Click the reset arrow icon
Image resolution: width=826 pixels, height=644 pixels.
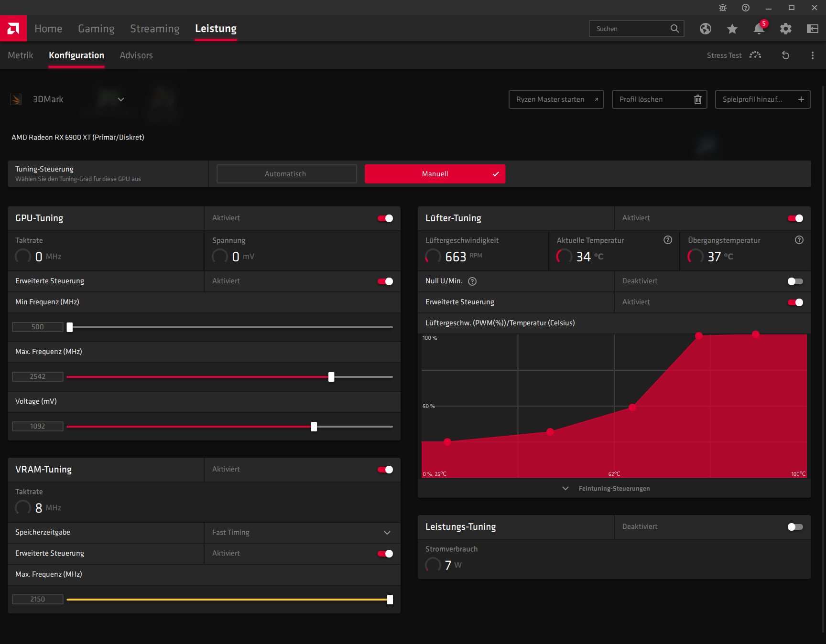click(x=785, y=55)
